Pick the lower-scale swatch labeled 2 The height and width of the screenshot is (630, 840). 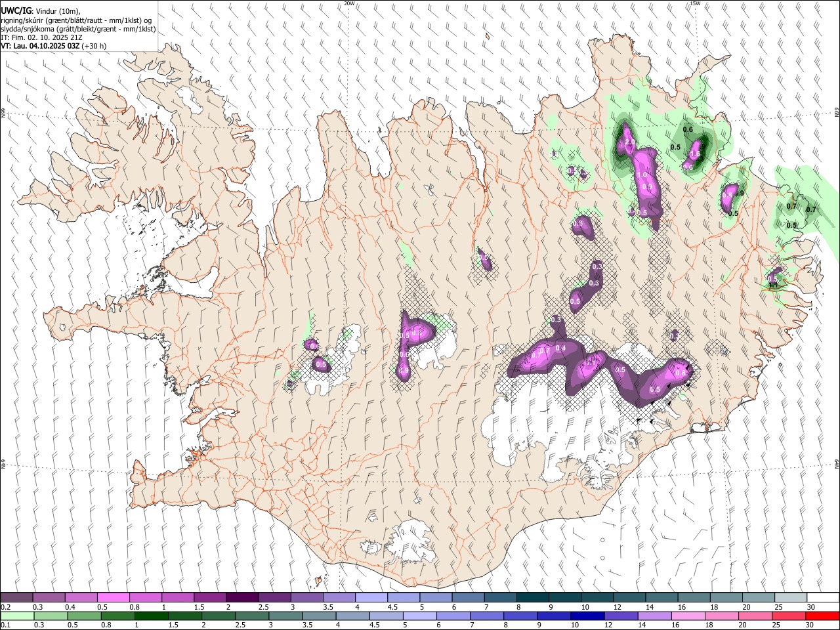[x=219, y=616]
